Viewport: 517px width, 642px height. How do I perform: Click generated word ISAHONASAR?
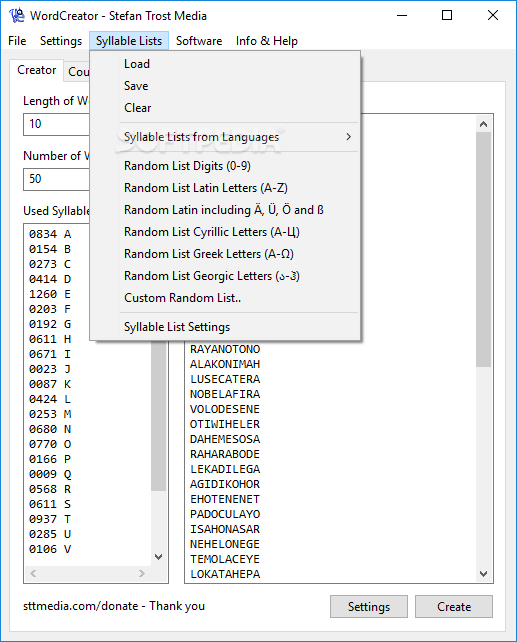click(225, 529)
